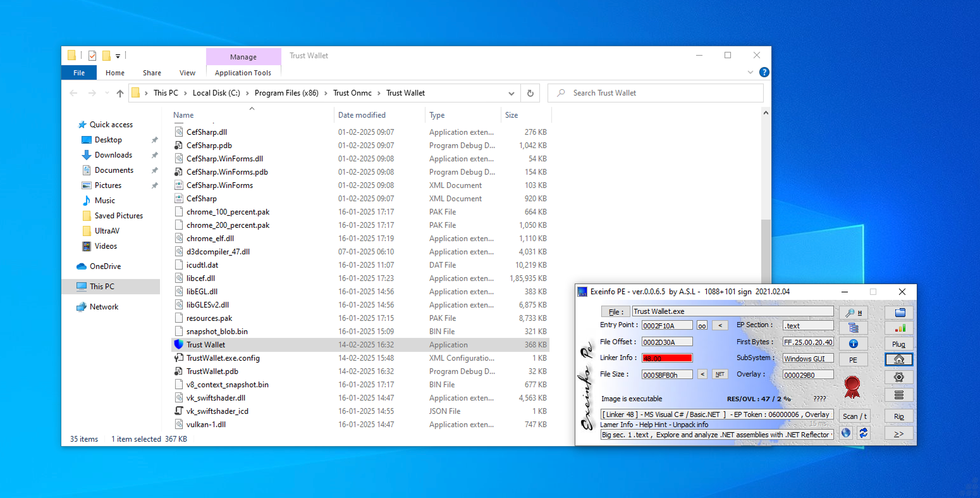Click the red Linker Info field
The width and height of the screenshot is (980, 498).
[x=667, y=358]
